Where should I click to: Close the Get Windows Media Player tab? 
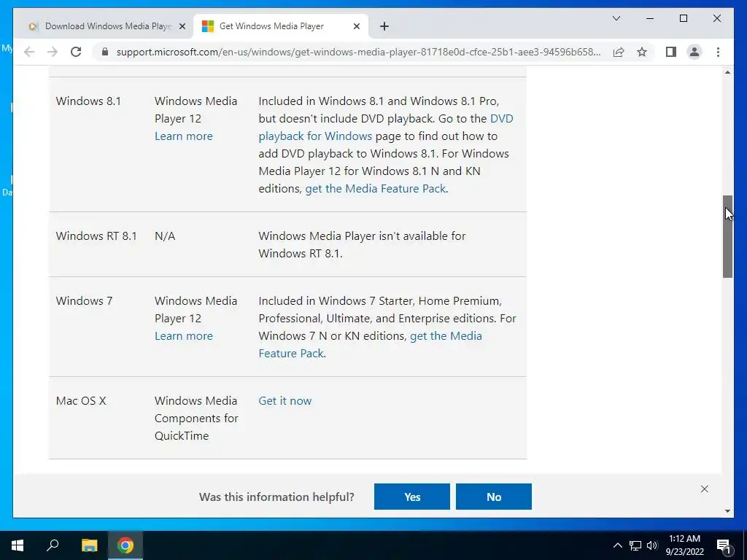356,26
